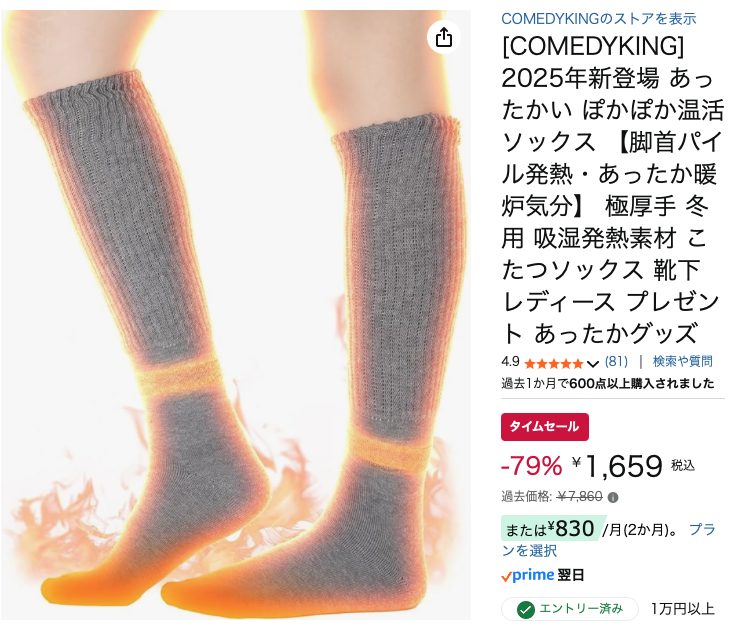Click the タイムセール badge
The image size is (736, 629).
pyautogui.click(x=544, y=427)
